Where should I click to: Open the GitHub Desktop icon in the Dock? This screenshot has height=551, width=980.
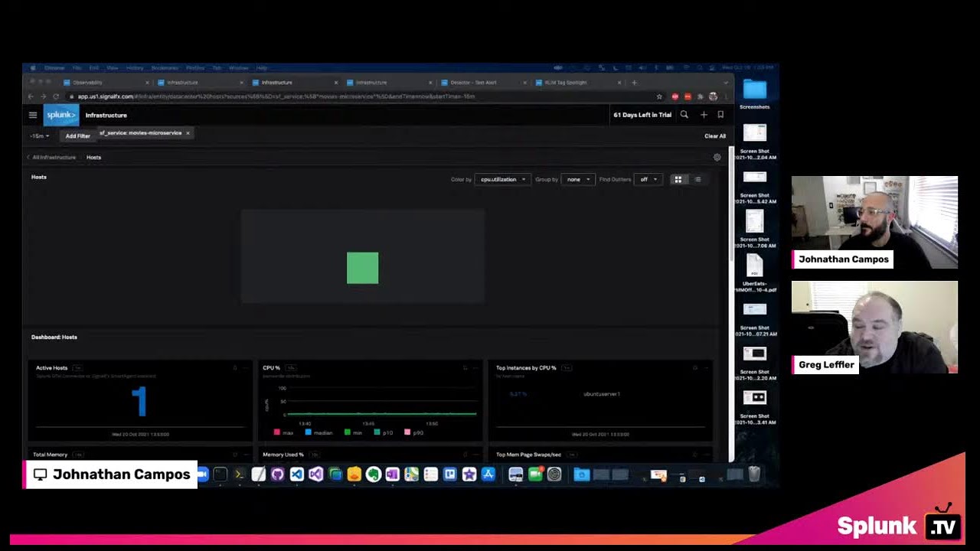[x=277, y=474]
